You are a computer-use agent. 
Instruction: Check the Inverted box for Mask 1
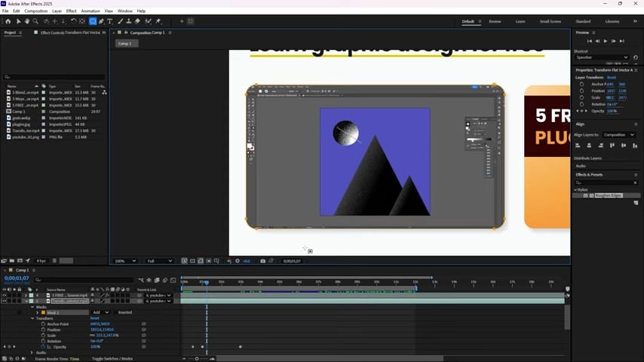(115, 312)
